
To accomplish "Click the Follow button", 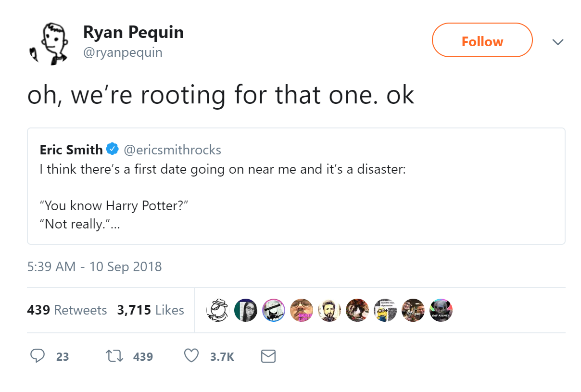I will click(x=482, y=41).
